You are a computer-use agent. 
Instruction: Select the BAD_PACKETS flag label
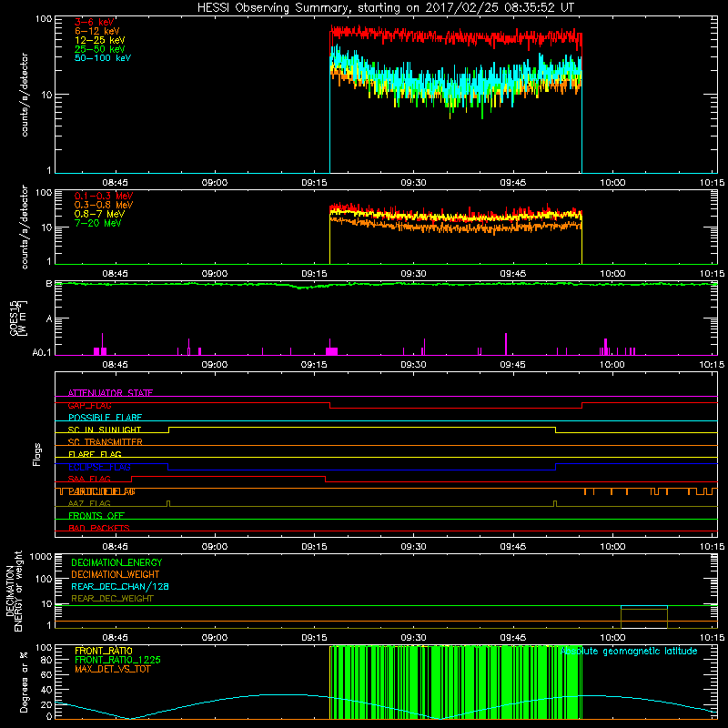click(x=99, y=529)
